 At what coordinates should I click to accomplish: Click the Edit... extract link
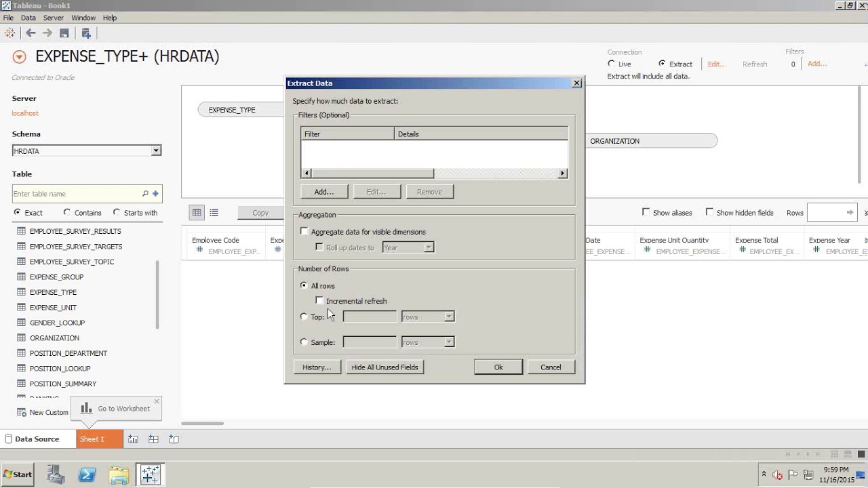[716, 64]
